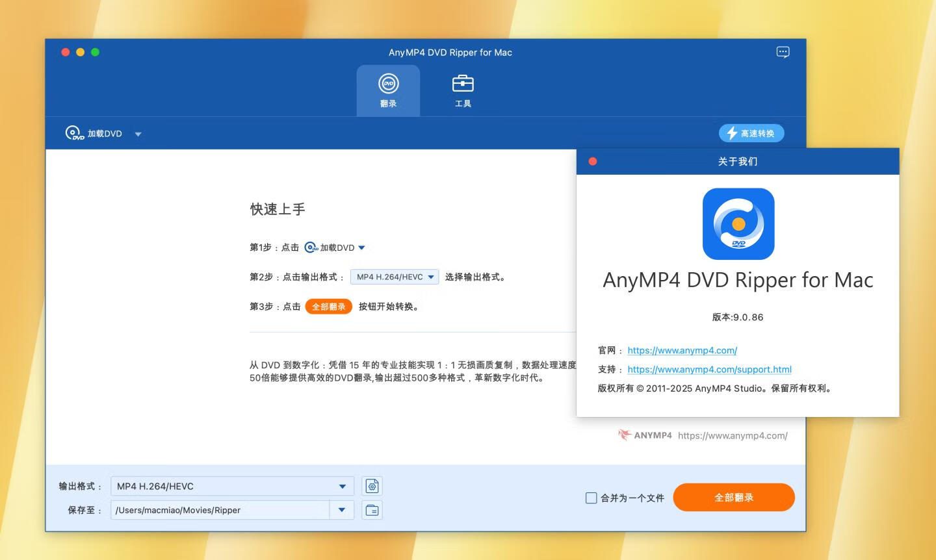The width and height of the screenshot is (936, 560).
Task: Open the 工具 (Toolbox) tab
Action: (463, 90)
